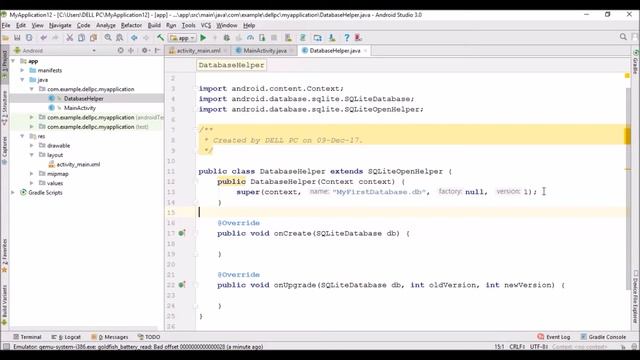
Task: Click the Paste toolbar icon
Action: (x=93, y=38)
